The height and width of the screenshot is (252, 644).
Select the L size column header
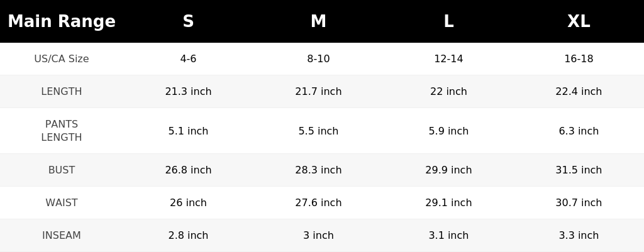coord(448,21)
